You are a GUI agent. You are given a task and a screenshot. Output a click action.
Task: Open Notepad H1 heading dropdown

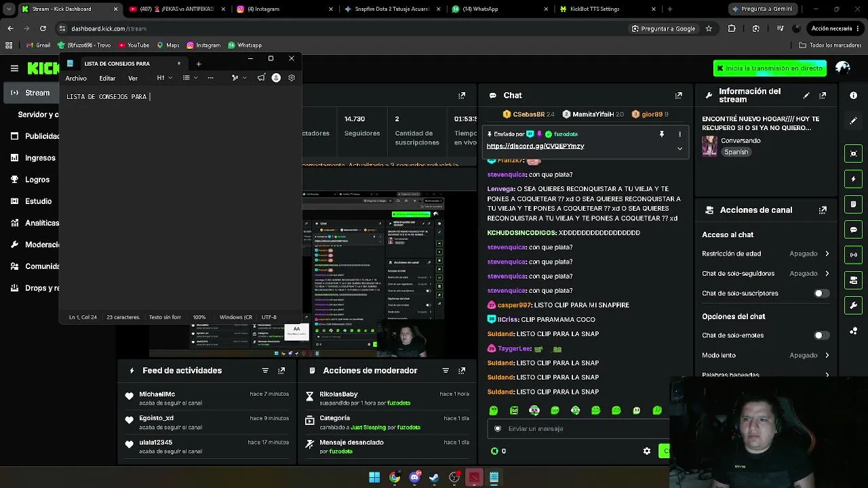(x=165, y=78)
